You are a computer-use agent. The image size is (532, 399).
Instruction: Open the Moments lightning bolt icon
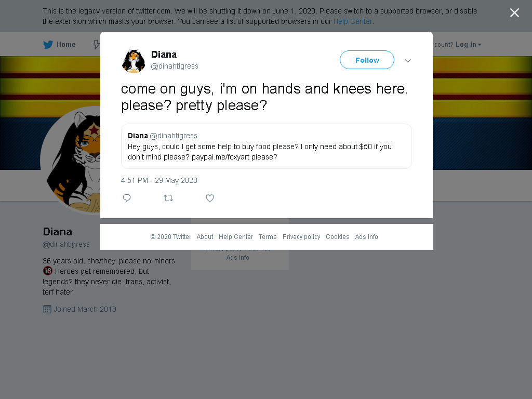[x=96, y=45]
